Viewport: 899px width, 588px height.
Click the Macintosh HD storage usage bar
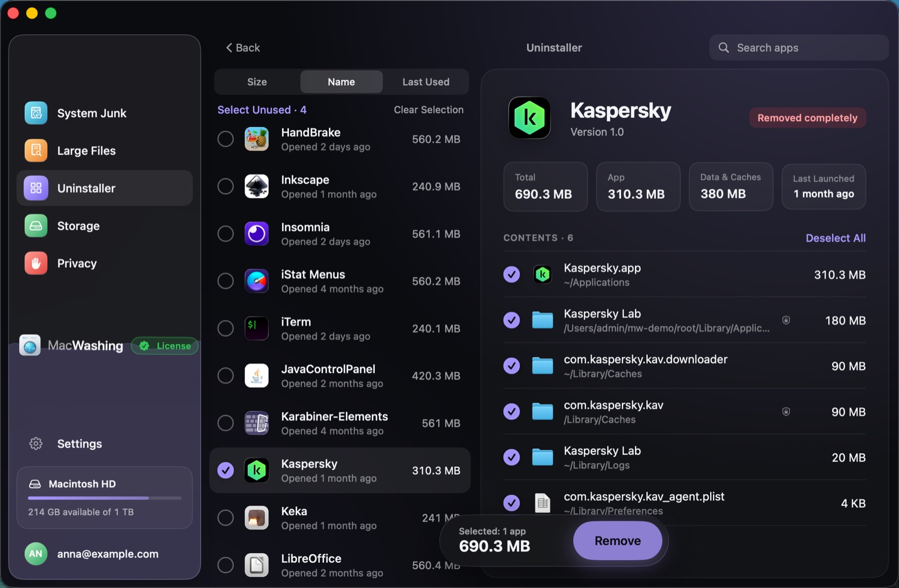click(x=105, y=498)
